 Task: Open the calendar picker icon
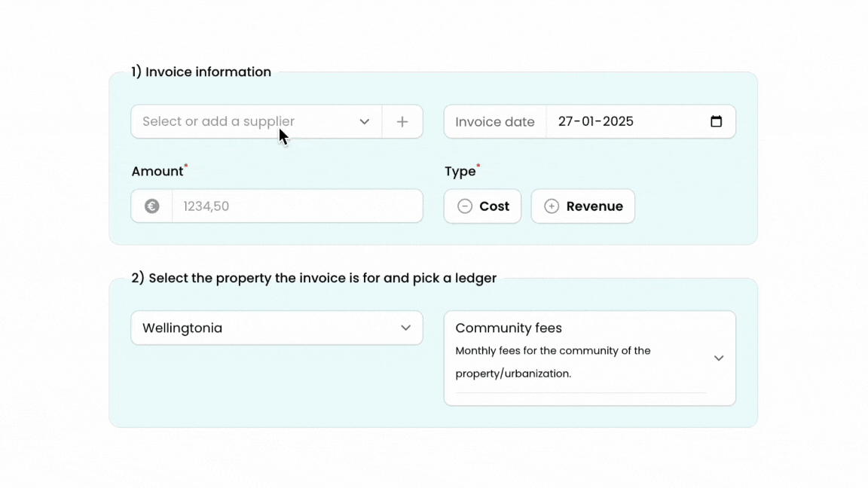point(716,121)
